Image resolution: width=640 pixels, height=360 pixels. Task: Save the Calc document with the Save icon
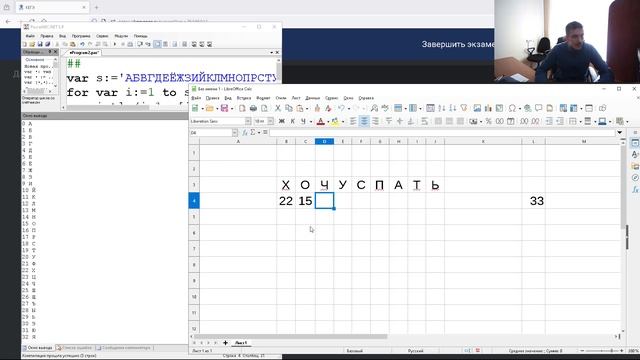(x=224, y=108)
